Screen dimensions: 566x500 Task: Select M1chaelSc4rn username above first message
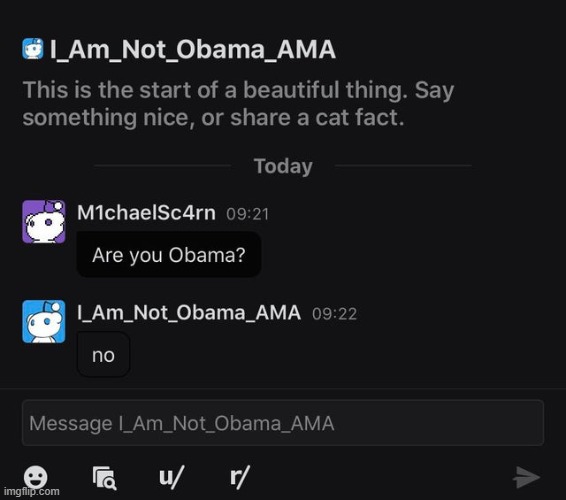146,213
